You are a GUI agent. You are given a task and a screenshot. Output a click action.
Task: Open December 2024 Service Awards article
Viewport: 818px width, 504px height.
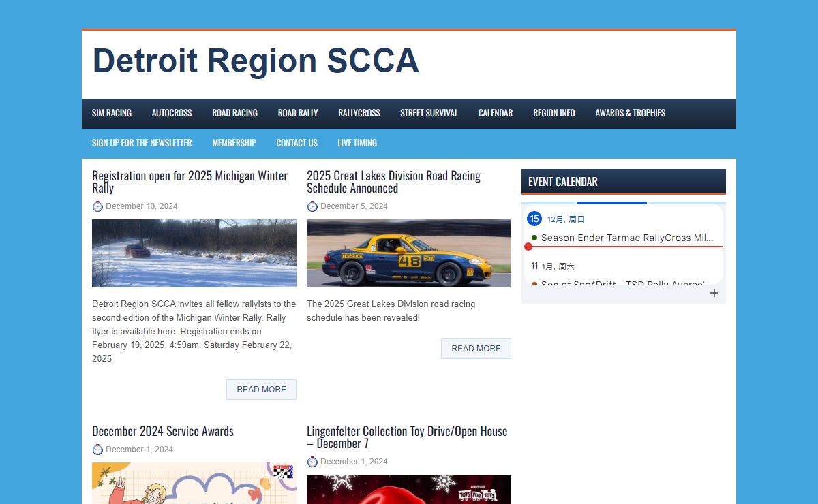coord(163,431)
